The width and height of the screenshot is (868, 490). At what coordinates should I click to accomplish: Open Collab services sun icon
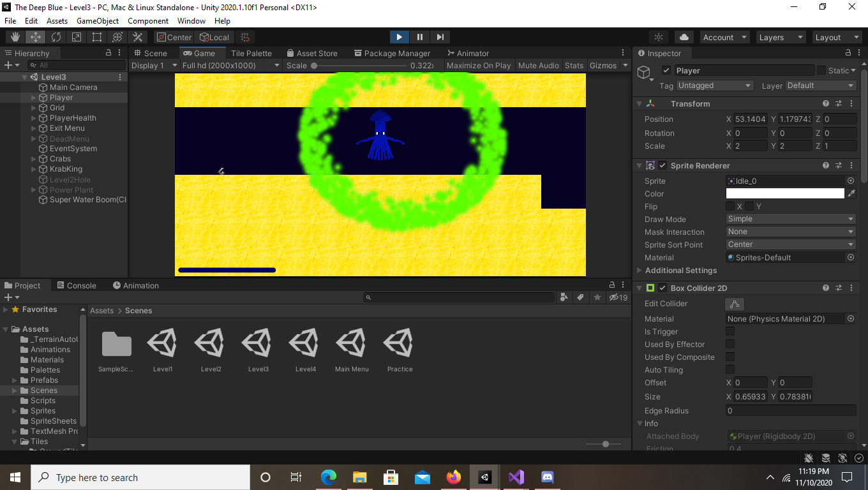(659, 37)
